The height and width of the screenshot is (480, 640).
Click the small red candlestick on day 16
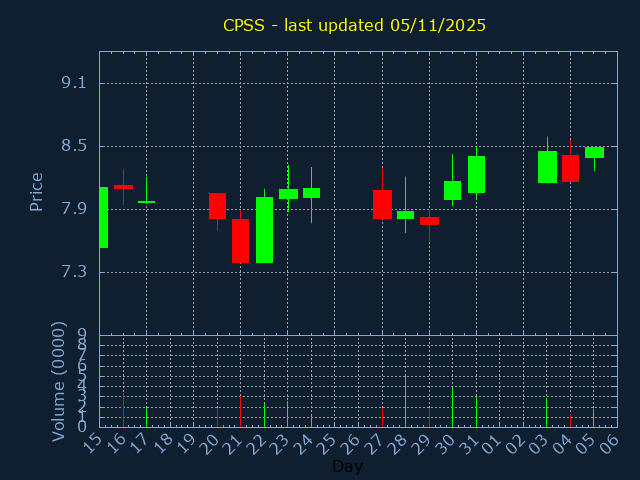123,187
